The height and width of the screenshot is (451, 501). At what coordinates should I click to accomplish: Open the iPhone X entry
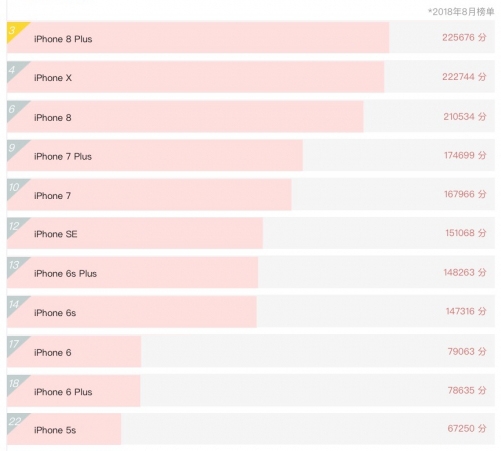pyautogui.click(x=53, y=78)
